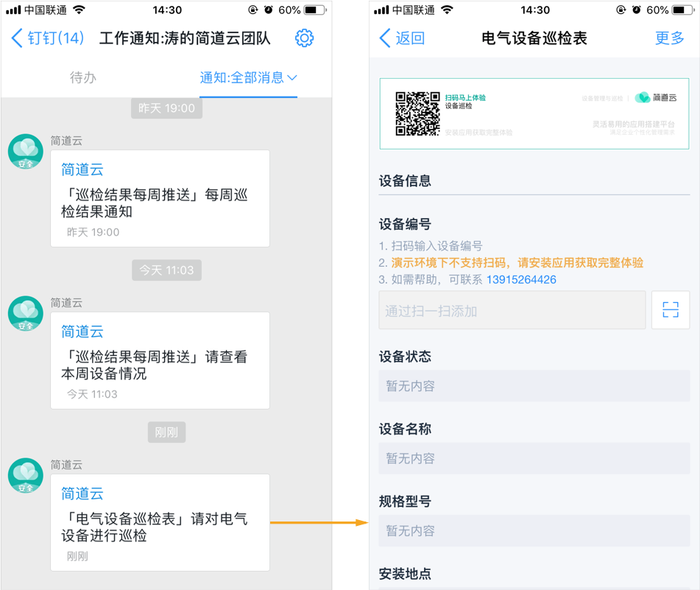Open the 请对电气设备进行巡检 message card
Screen dimensions: 700x590
click(x=160, y=522)
